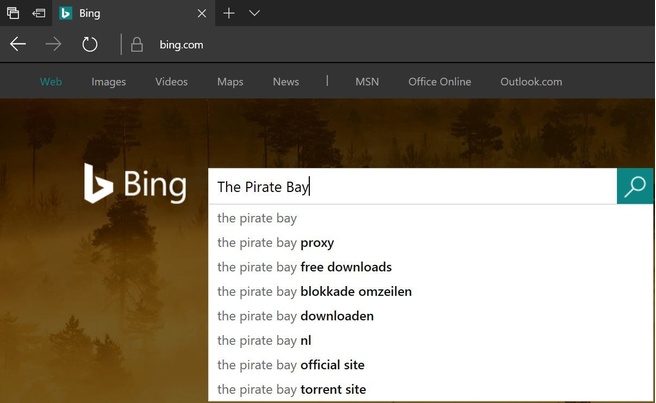Click the padlock site security icon
656x403 pixels.
point(137,44)
